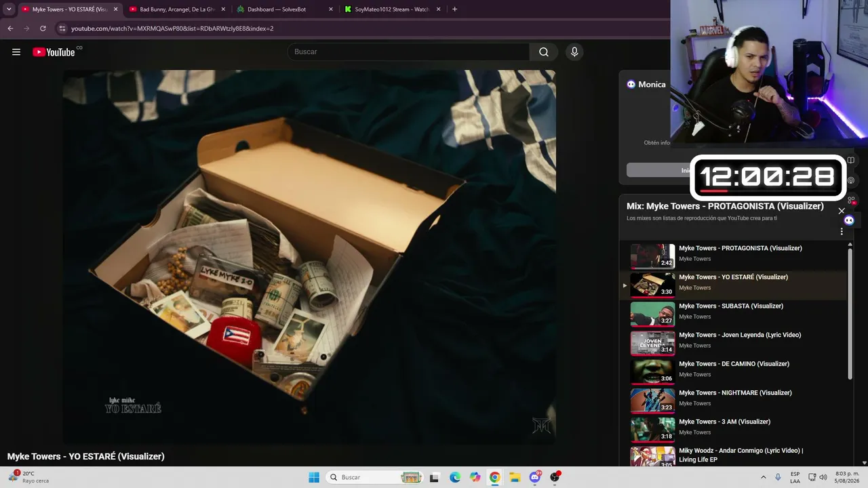Click the NIGHTMARE thumbnail showing 3:23
Screen dimensions: 868x488
pos(653,401)
